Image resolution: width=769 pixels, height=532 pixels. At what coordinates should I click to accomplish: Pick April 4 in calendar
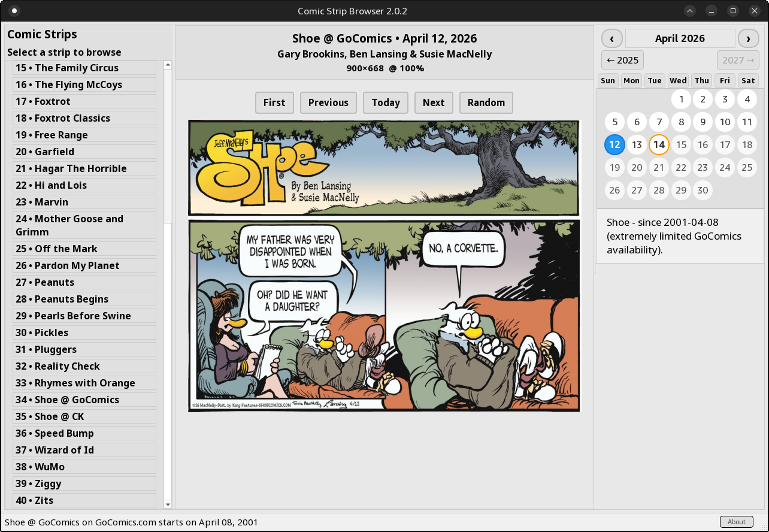[747, 99]
